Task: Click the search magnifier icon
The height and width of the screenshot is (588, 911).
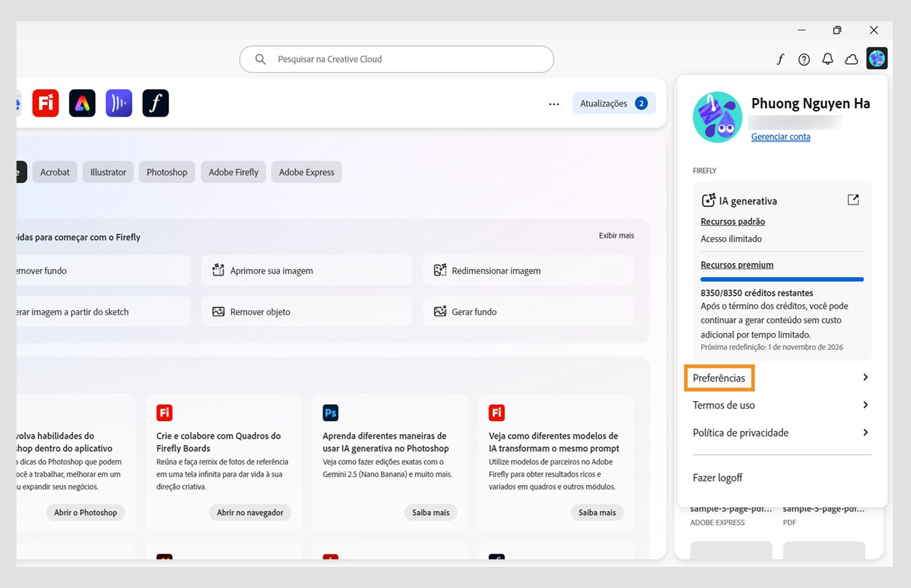Action: pyautogui.click(x=260, y=59)
